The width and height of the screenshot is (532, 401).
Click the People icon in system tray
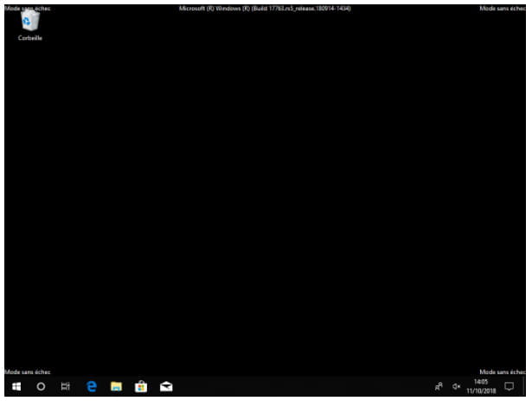point(439,387)
